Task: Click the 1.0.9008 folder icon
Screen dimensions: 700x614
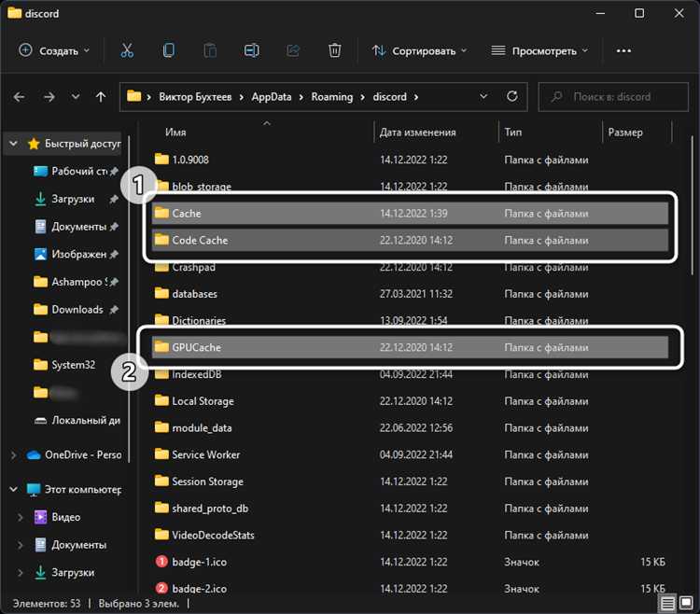Action: pos(161,160)
